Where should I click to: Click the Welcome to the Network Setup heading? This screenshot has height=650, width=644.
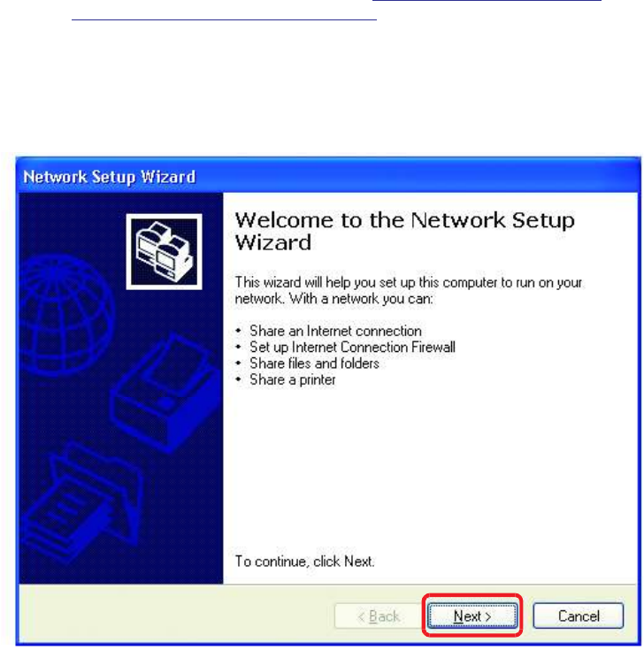(404, 231)
